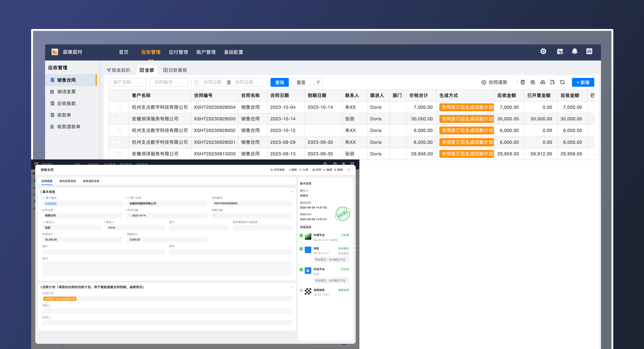Viewport: 644px width, 349px height.
Task: Click the funnel filter icon
Action: 318,82
